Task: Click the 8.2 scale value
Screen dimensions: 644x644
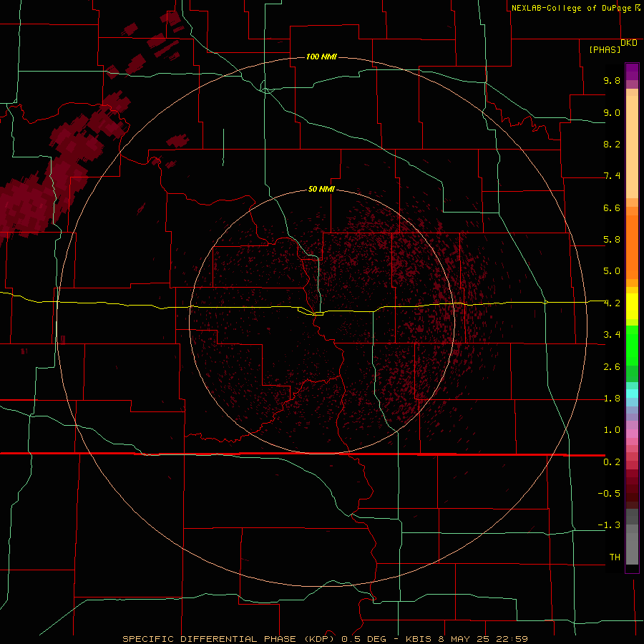Action: (612, 144)
